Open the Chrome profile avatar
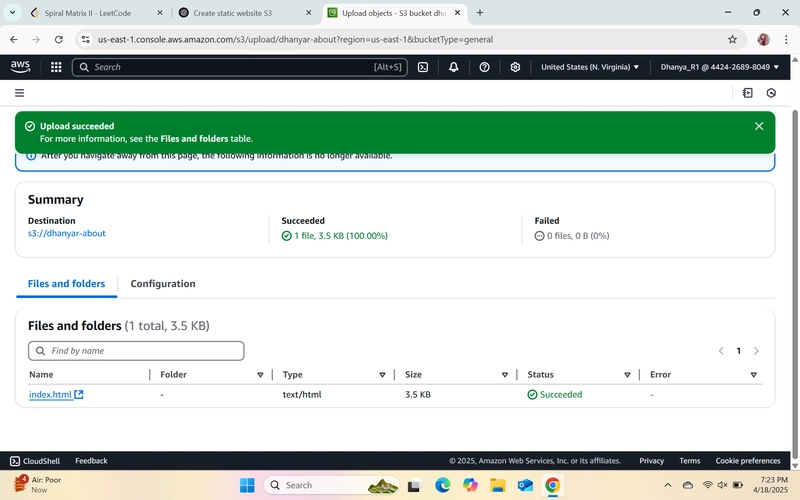800x500 pixels. click(x=763, y=39)
